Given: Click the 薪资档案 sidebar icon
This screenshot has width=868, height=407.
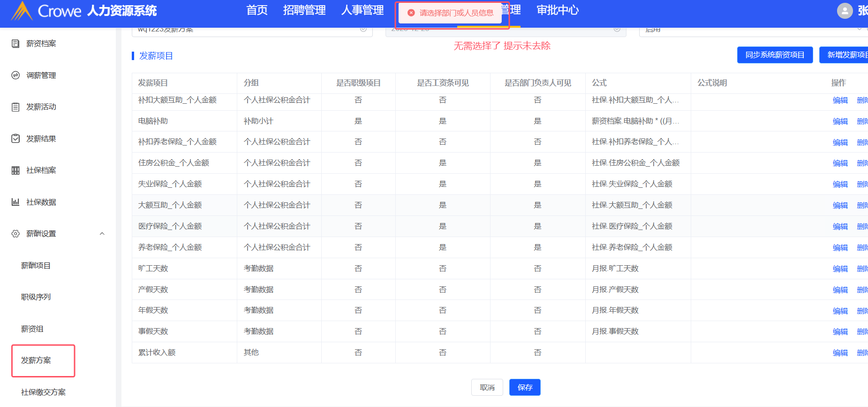Looking at the screenshot, I should (x=15, y=44).
